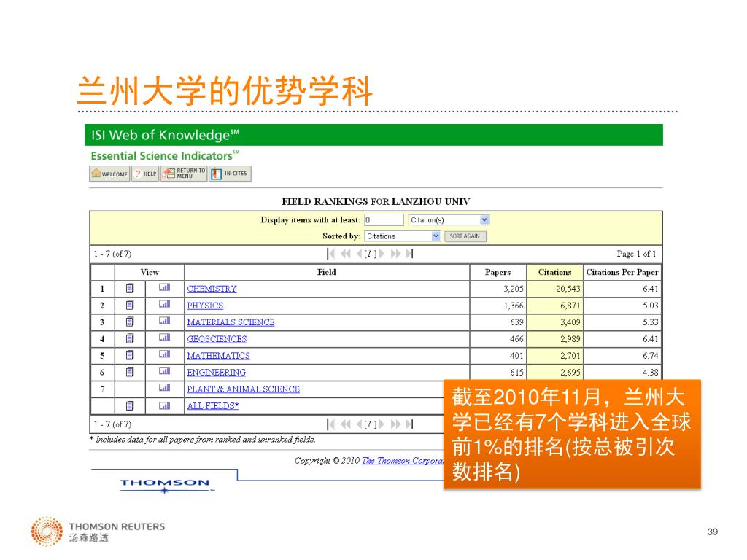Open the PHYSICS field link
The image size is (747, 560).
tap(205, 306)
